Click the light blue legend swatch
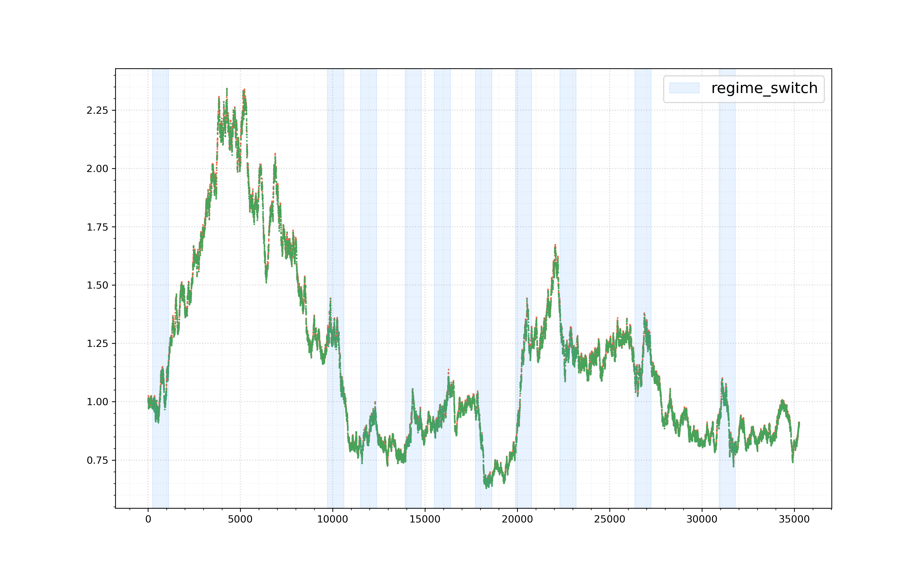The height and width of the screenshot is (571, 924). point(684,88)
